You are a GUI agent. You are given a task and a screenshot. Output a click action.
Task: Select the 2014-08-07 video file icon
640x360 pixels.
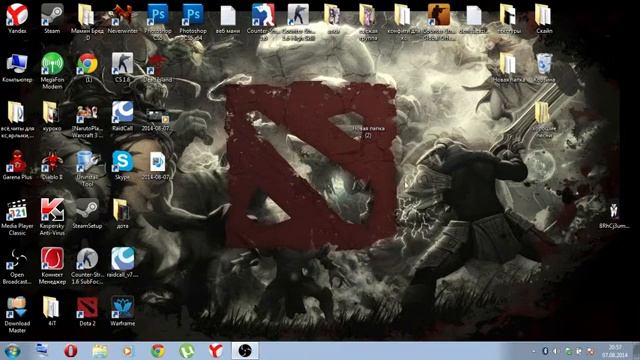coord(158,118)
